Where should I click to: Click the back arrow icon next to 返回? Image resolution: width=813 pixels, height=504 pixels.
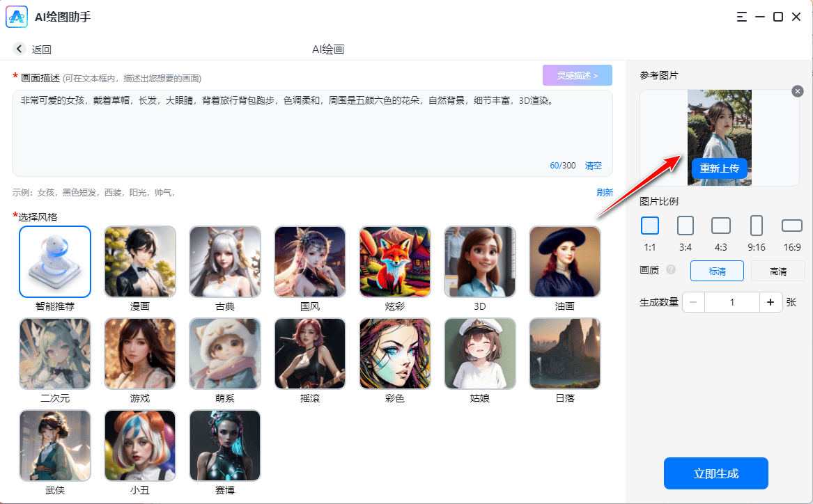pos(20,49)
